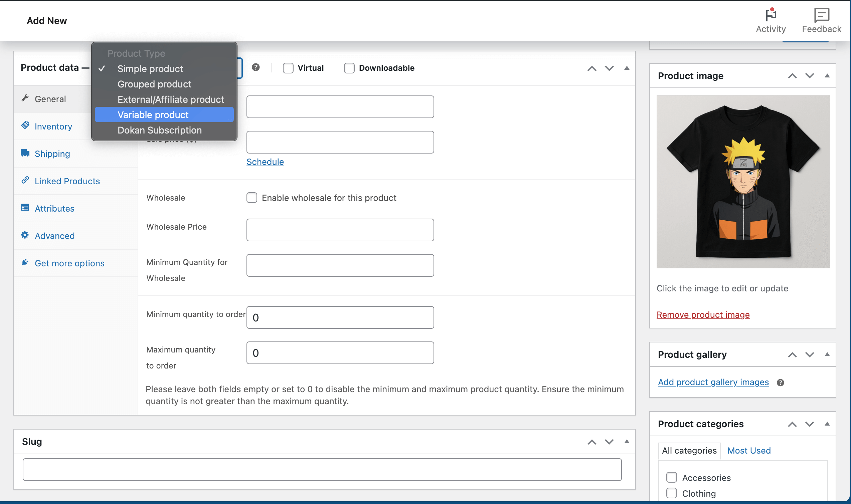Viewport: 851px width, 504px height.
Task: Click Minimum Quantity for Wholesale field
Action: pyautogui.click(x=340, y=265)
